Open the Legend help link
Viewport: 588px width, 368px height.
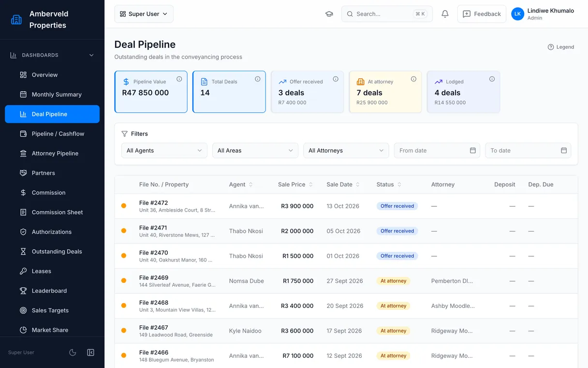point(561,47)
